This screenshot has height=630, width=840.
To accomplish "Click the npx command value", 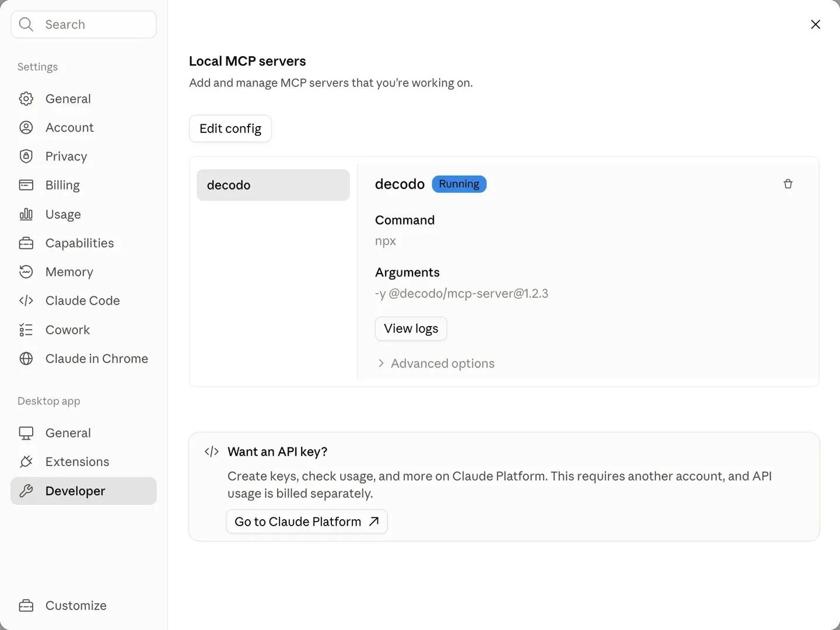I will (386, 241).
